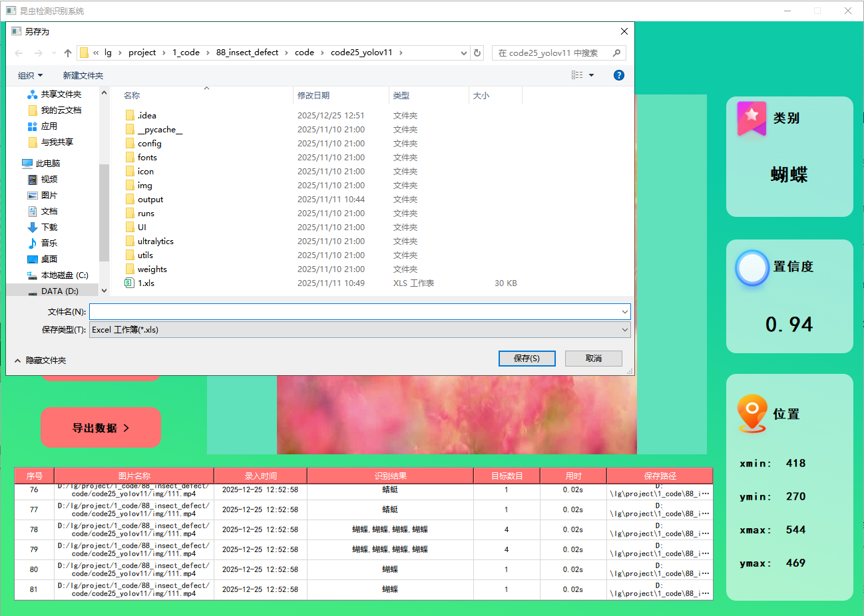Image resolution: width=864 pixels, height=616 pixels.
Task: Click the 置信度 circle icon
Action: tap(752, 268)
